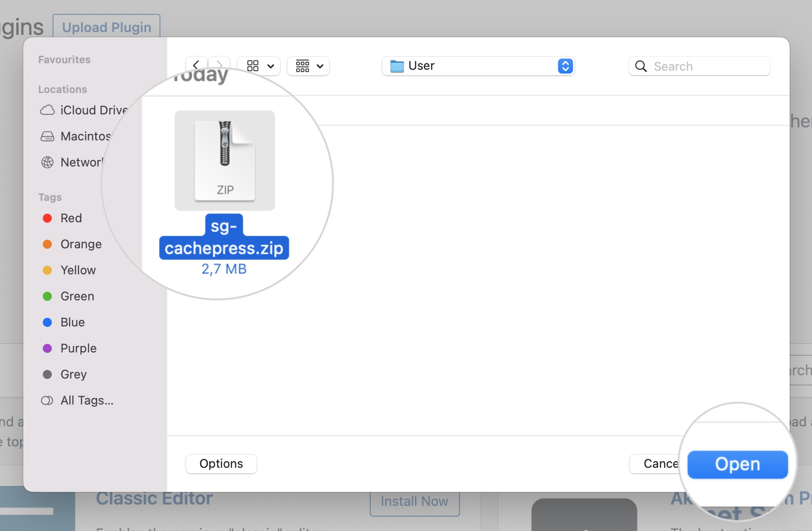Image resolution: width=812 pixels, height=531 pixels.
Task: Expand the icon view dropdown chevron
Action: click(x=271, y=66)
